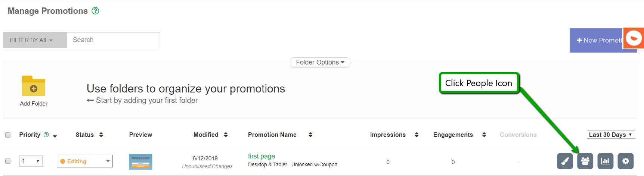This screenshot has width=644, height=176.
Task: Toggle the select-all checkbox in header
Action: point(8,135)
